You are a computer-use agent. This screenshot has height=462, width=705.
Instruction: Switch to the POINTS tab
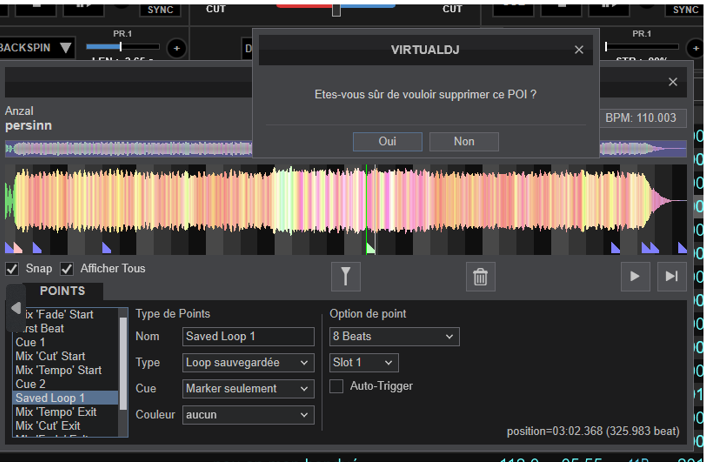click(62, 291)
